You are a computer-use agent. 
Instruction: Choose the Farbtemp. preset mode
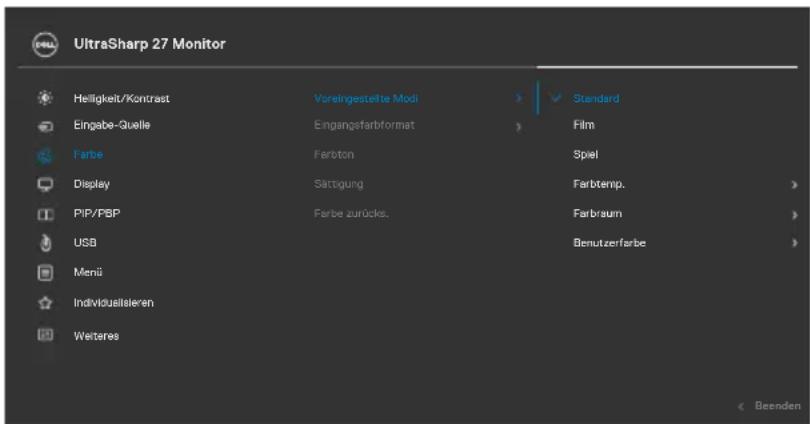pos(599,184)
